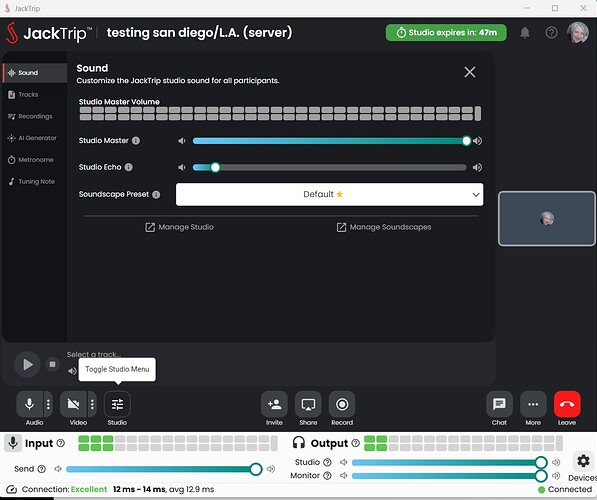Click the Manage Studio link
This screenshot has height=500, width=597.
(x=179, y=227)
